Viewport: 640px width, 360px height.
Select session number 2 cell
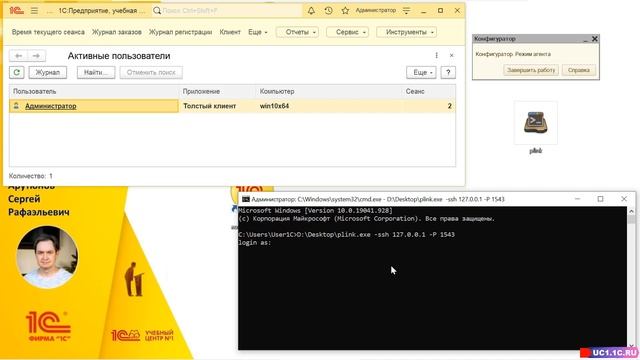pos(429,106)
